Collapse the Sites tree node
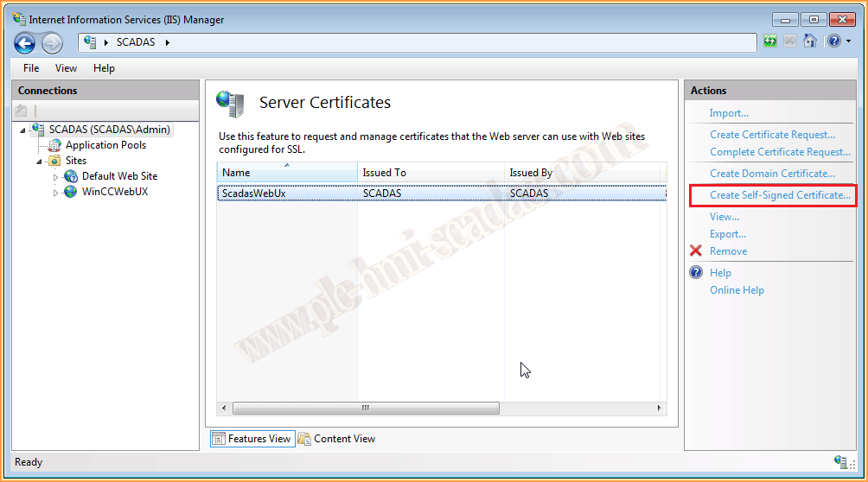 (39, 162)
